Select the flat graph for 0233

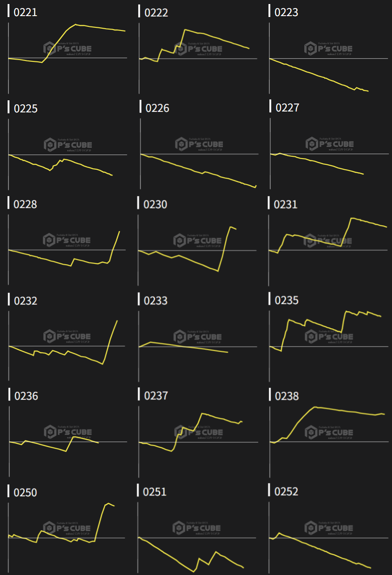click(197, 345)
